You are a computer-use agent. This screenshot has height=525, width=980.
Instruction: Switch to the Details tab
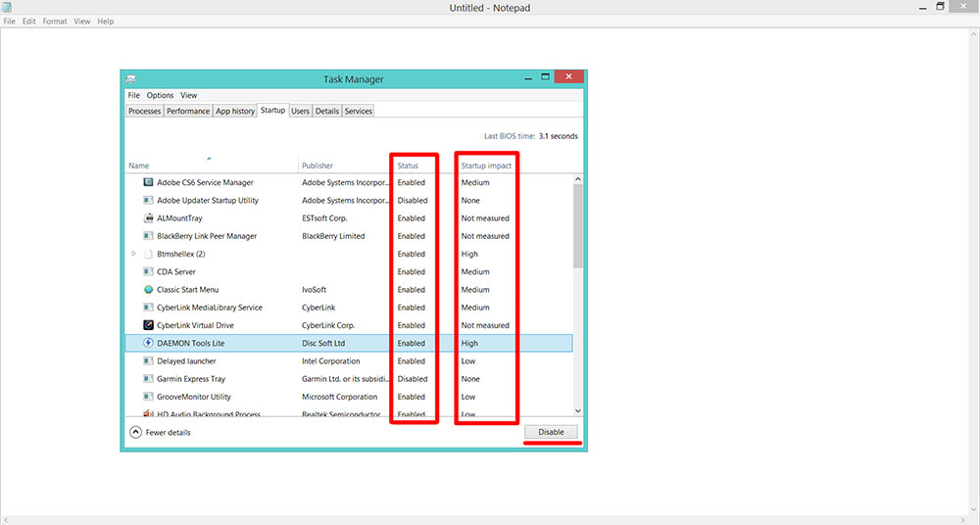tap(327, 111)
